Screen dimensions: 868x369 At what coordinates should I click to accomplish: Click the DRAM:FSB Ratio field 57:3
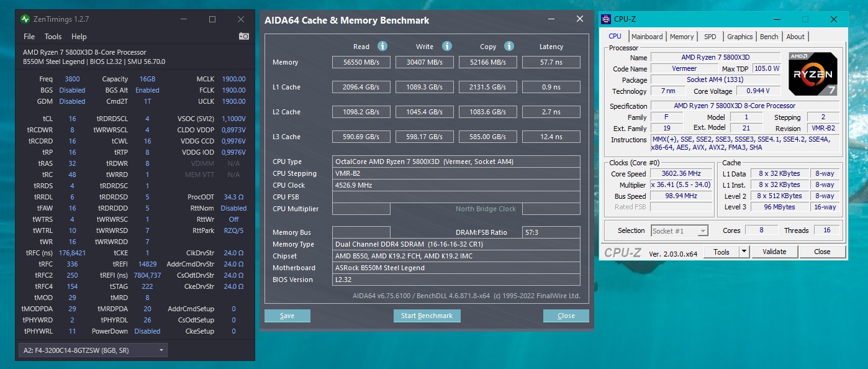551,232
